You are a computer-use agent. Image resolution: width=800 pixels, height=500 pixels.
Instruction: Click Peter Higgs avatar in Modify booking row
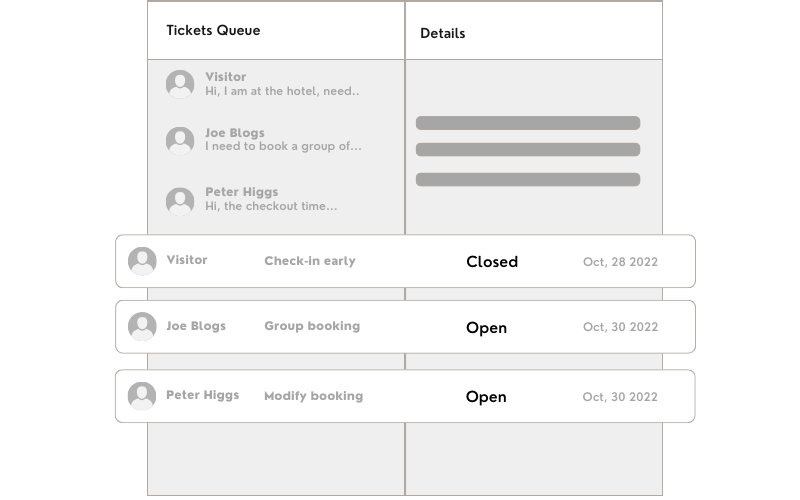[143, 396]
